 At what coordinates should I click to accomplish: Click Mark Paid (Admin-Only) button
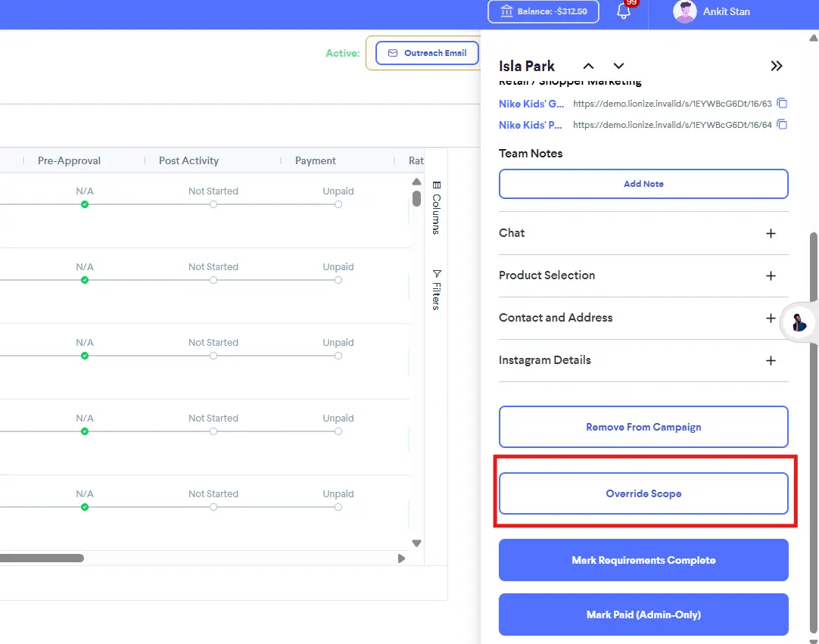click(x=643, y=614)
